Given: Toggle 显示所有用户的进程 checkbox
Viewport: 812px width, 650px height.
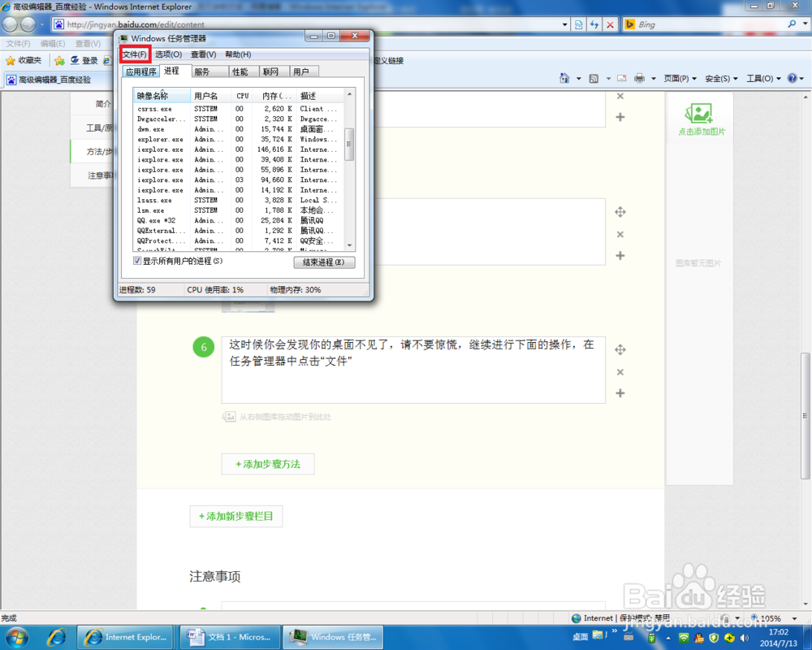Looking at the screenshot, I should pyautogui.click(x=137, y=261).
